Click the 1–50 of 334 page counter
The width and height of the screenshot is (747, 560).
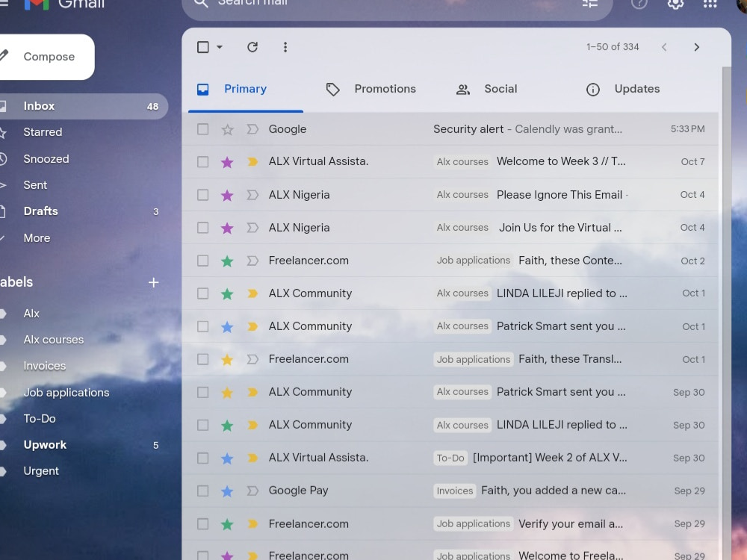click(613, 46)
